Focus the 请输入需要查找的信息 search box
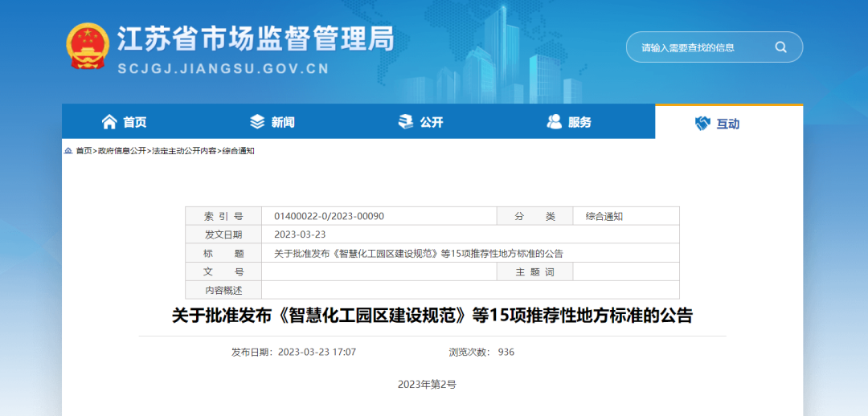This screenshot has width=868, height=416. coord(699,47)
